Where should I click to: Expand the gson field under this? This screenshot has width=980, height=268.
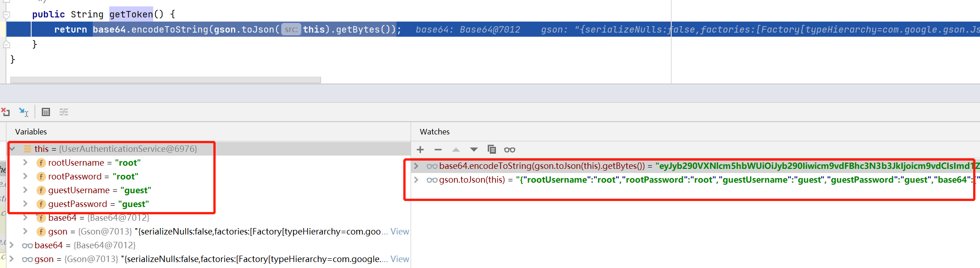tap(25, 231)
